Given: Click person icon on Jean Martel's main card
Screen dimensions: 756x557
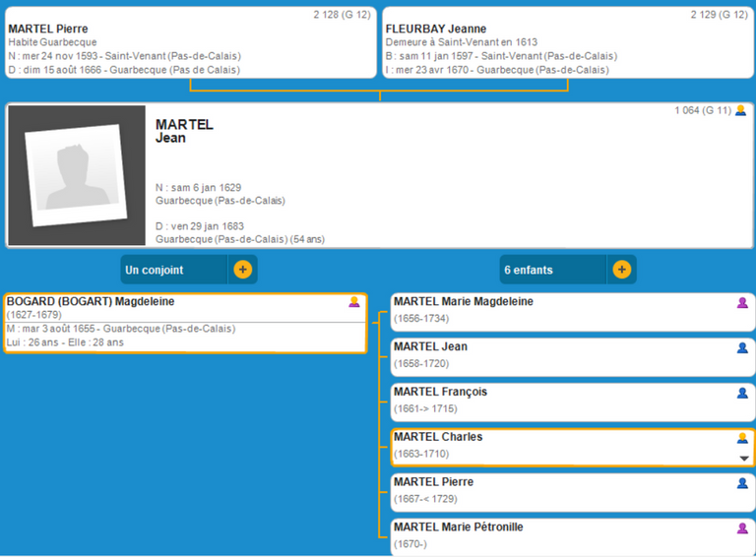Looking at the screenshot, I should (x=740, y=111).
